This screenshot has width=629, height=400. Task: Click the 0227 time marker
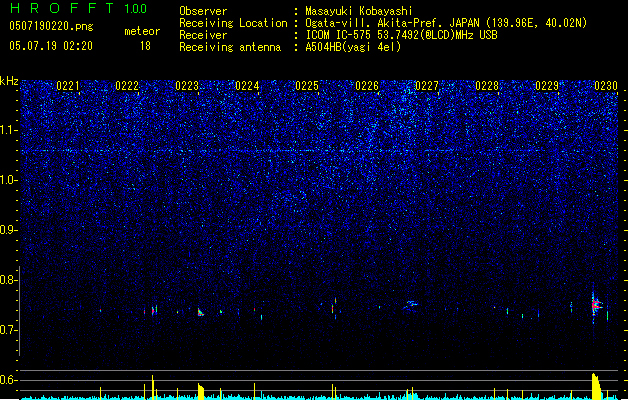coord(427,86)
